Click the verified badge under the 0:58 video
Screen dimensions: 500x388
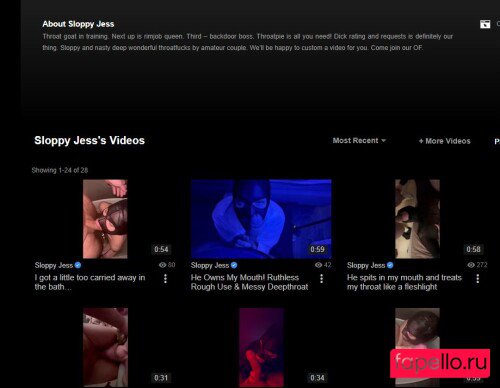pyautogui.click(x=390, y=265)
